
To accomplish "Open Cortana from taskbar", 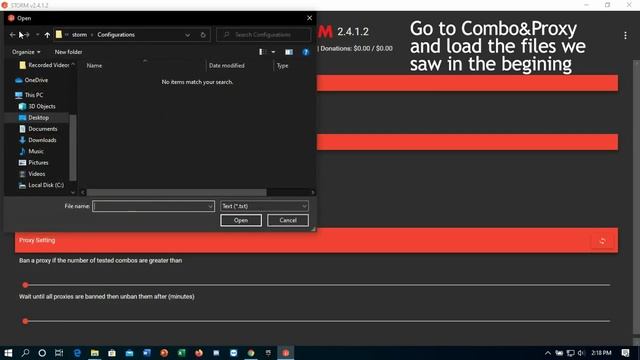I will 42,353.
